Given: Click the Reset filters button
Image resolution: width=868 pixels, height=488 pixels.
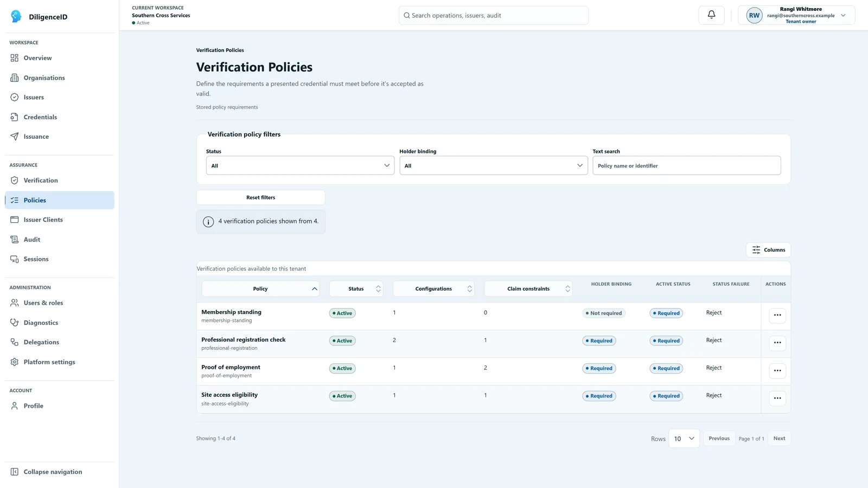Looking at the screenshot, I should 261,197.
